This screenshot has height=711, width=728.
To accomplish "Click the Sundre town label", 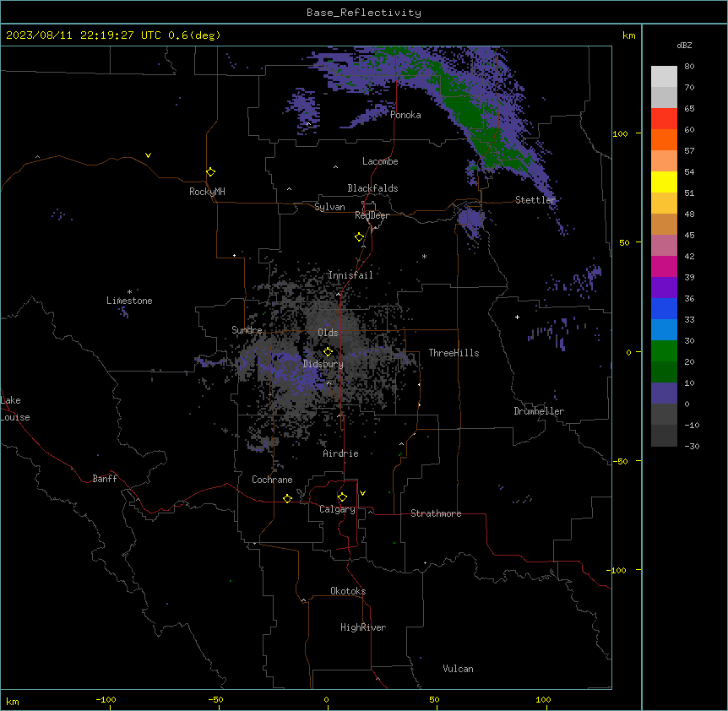I will coord(247,330).
